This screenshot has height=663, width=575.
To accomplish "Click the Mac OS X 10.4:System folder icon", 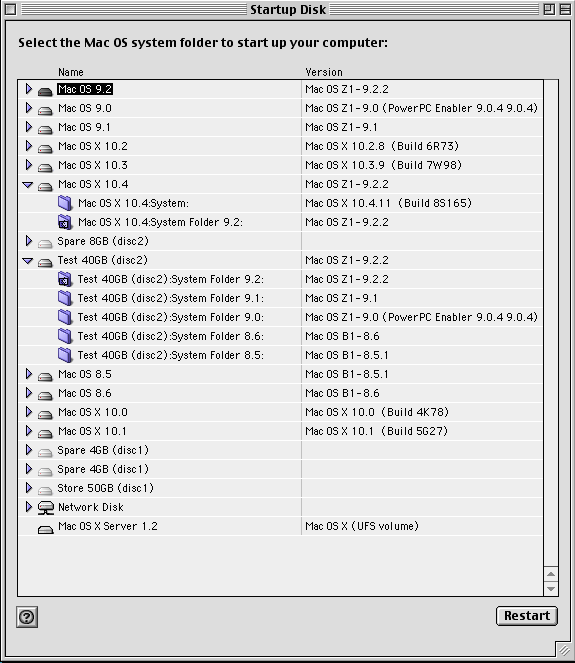I will (65, 203).
